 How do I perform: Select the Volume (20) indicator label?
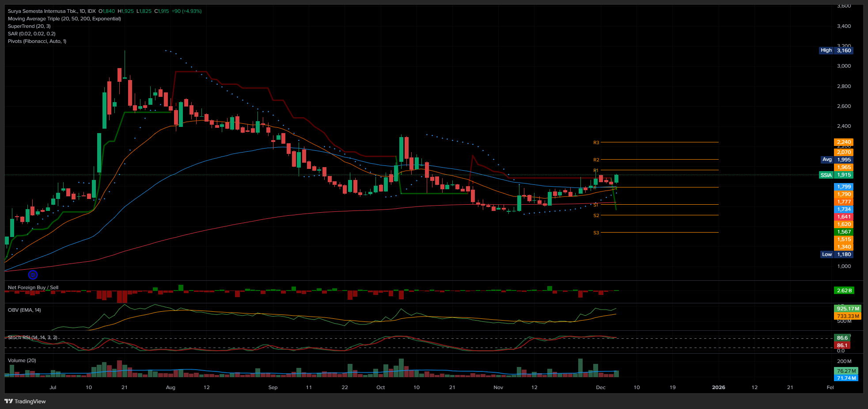point(22,360)
